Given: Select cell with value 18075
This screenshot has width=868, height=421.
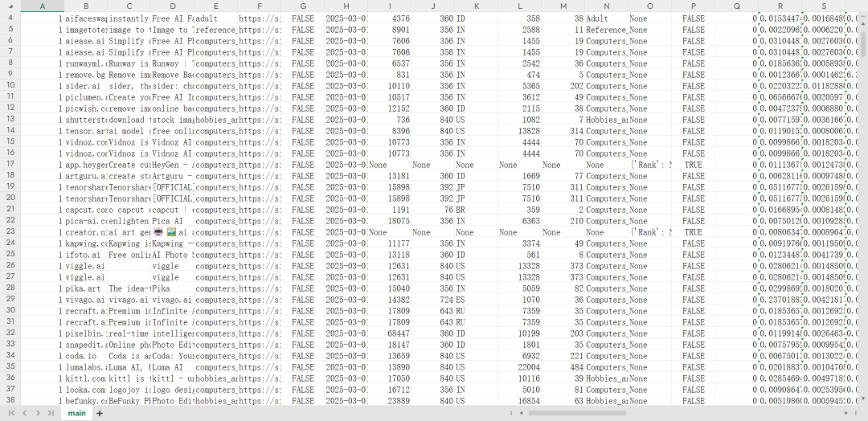Looking at the screenshot, I should [390, 221].
